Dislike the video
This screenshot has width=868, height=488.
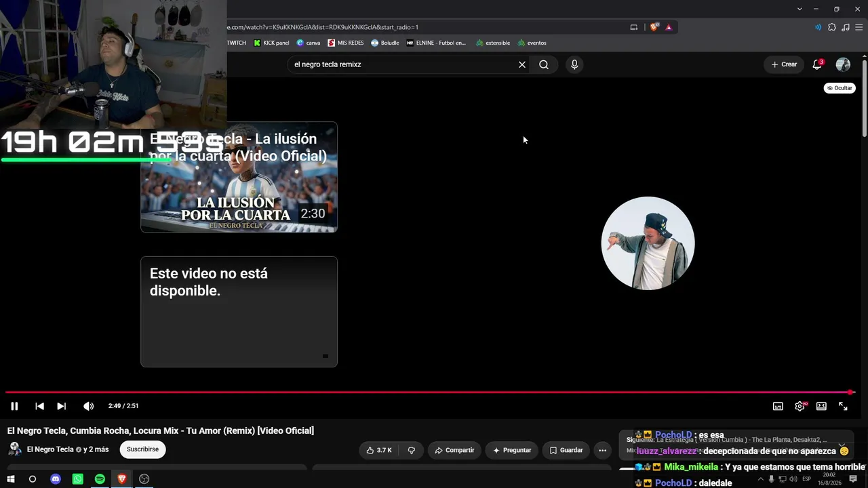pyautogui.click(x=411, y=450)
